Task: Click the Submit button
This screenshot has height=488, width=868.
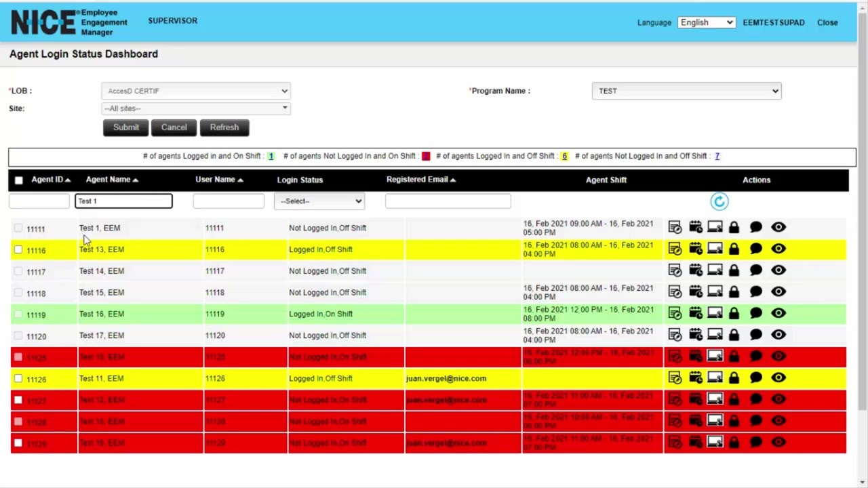Action: (x=126, y=127)
